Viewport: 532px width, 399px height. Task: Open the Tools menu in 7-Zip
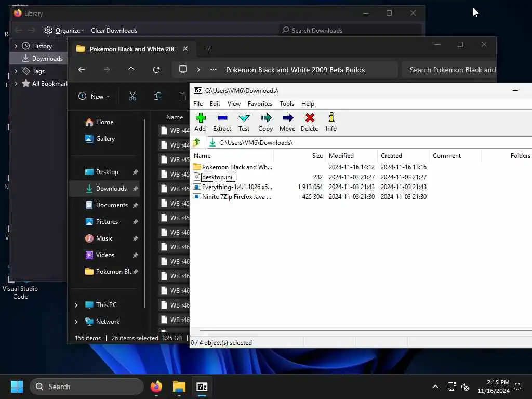click(x=287, y=104)
